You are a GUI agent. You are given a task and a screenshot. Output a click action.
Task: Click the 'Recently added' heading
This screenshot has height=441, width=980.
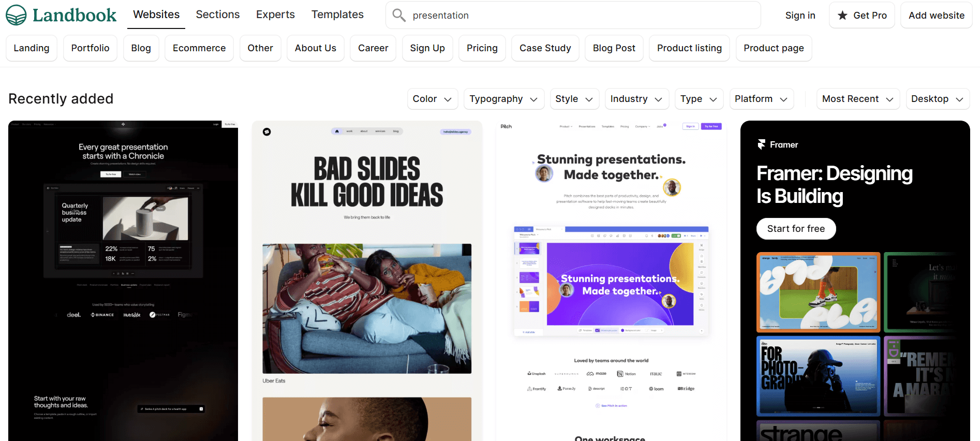[x=61, y=99]
